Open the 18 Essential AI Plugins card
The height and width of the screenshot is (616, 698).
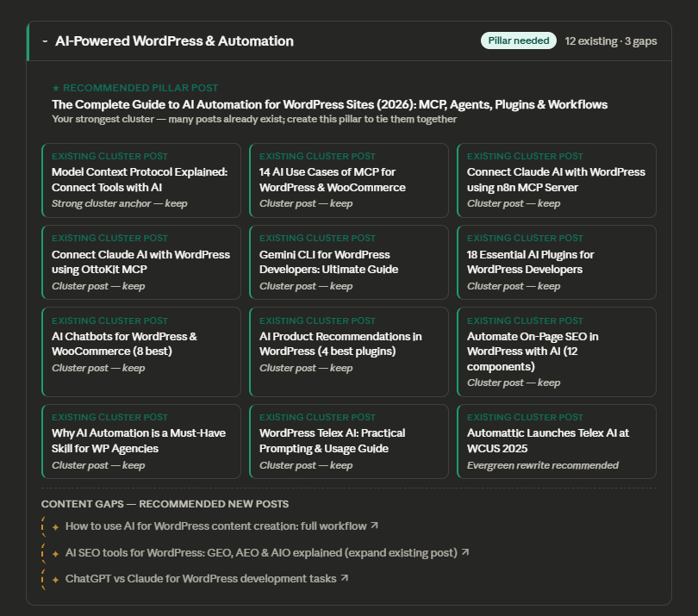[x=557, y=263]
